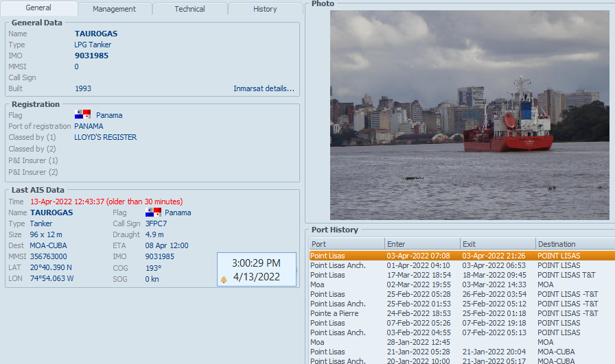Open the Technical tab
The height and width of the screenshot is (364, 615).
point(190,9)
